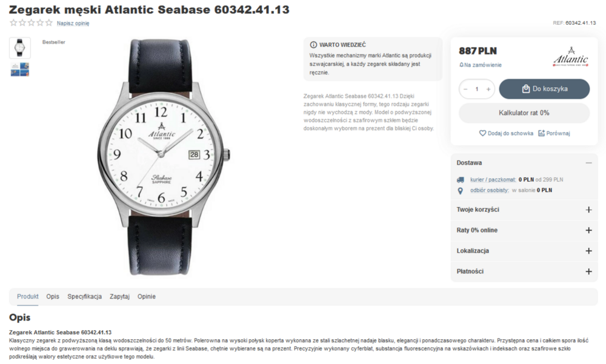Increase quantity with the plus stepper

click(488, 89)
